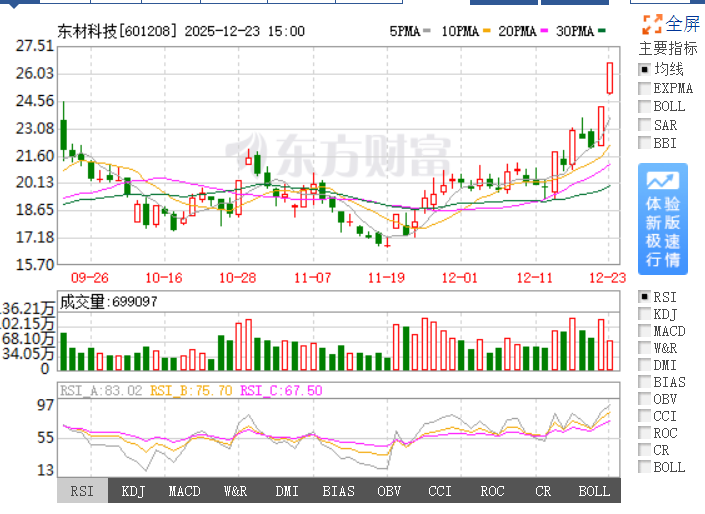Click the RSI_B:75.70 value
Viewport: 705px width, 514px height.
(x=191, y=390)
